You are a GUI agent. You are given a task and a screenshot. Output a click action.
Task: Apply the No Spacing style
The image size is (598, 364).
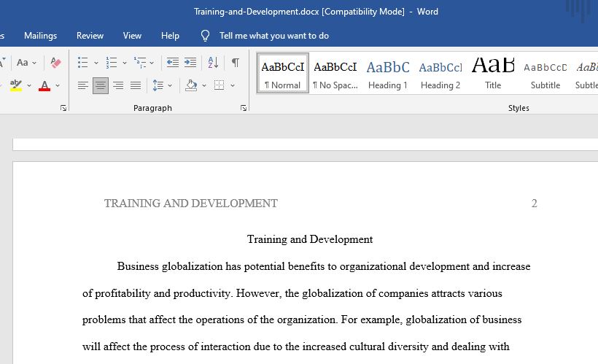(335, 73)
